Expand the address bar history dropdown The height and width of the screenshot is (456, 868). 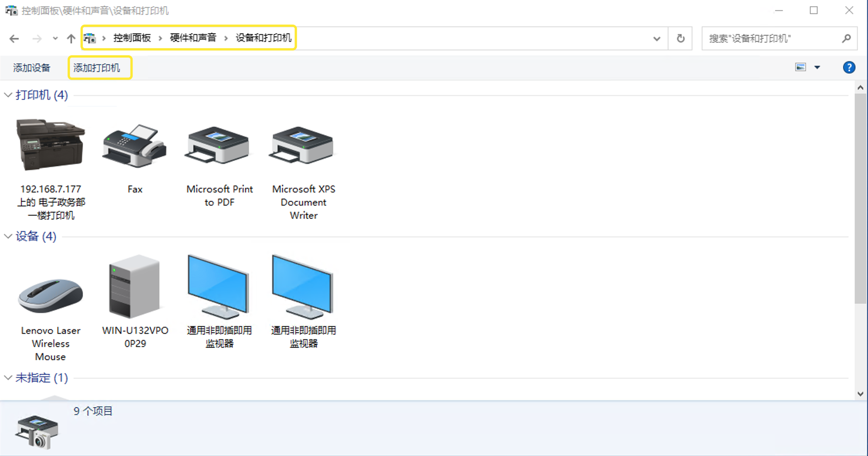click(x=657, y=39)
